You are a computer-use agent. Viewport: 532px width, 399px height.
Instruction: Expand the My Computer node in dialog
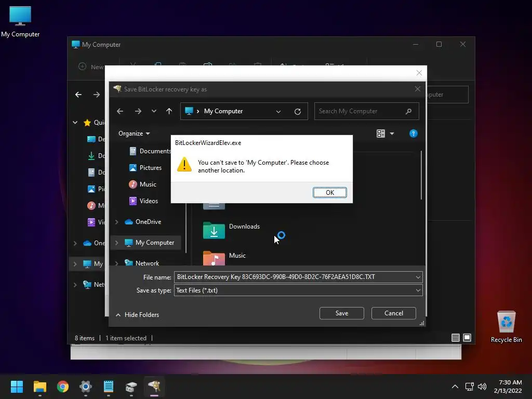[117, 243]
